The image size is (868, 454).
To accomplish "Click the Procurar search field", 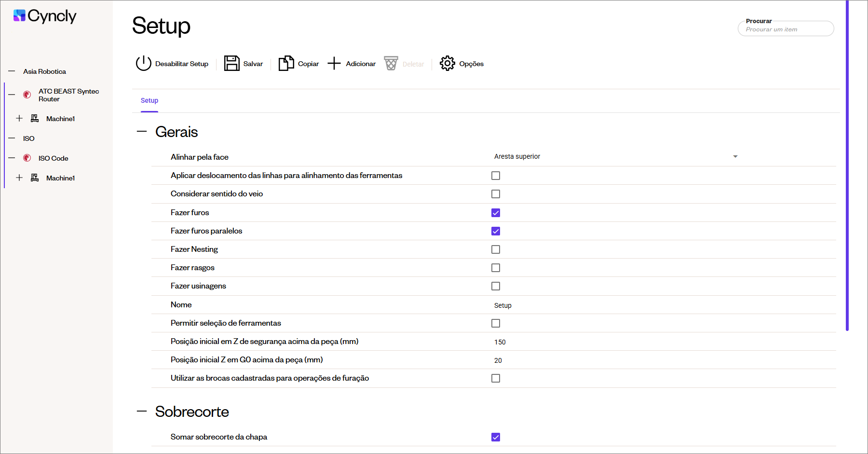I will (786, 29).
